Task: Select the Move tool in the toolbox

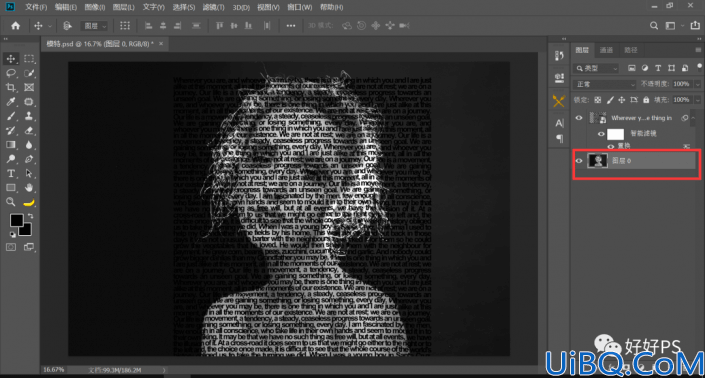Action: (x=11, y=58)
